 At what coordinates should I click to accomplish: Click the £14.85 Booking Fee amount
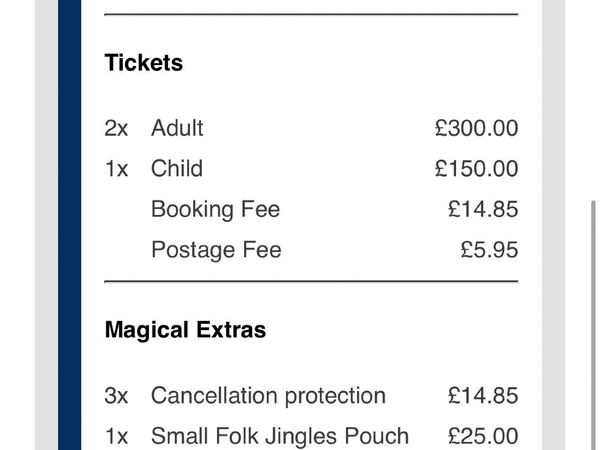tap(483, 209)
